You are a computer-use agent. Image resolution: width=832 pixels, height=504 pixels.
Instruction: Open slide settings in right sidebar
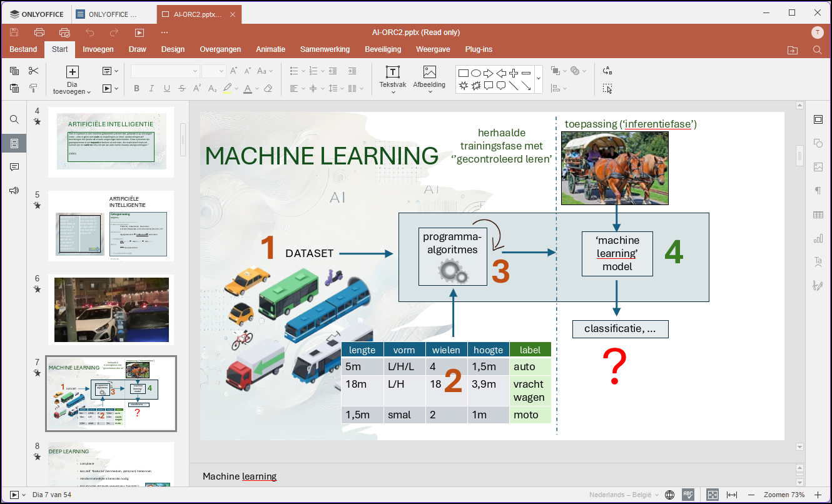[x=818, y=119]
